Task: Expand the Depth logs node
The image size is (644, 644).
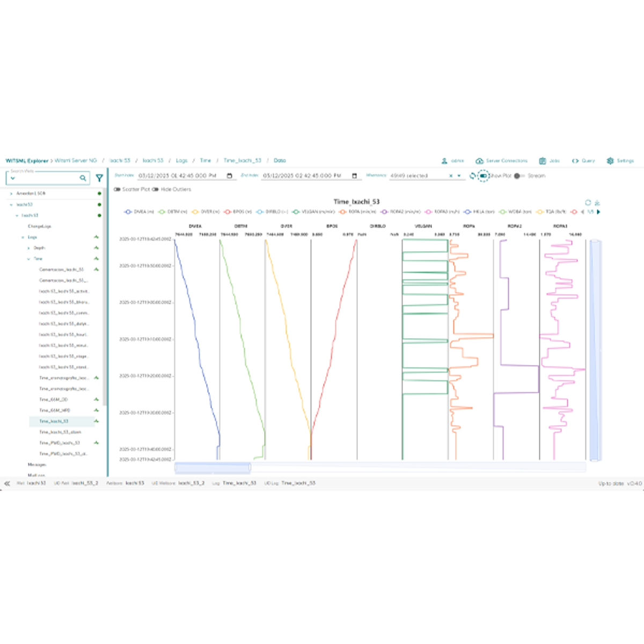Action: [28, 247]
